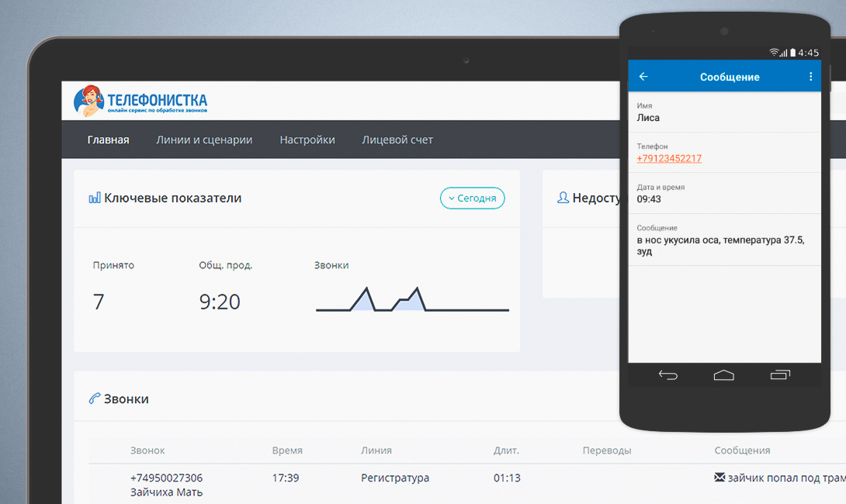846x504 pixels.
Task: Click call duration 01:13
Action: click(507, 478)
